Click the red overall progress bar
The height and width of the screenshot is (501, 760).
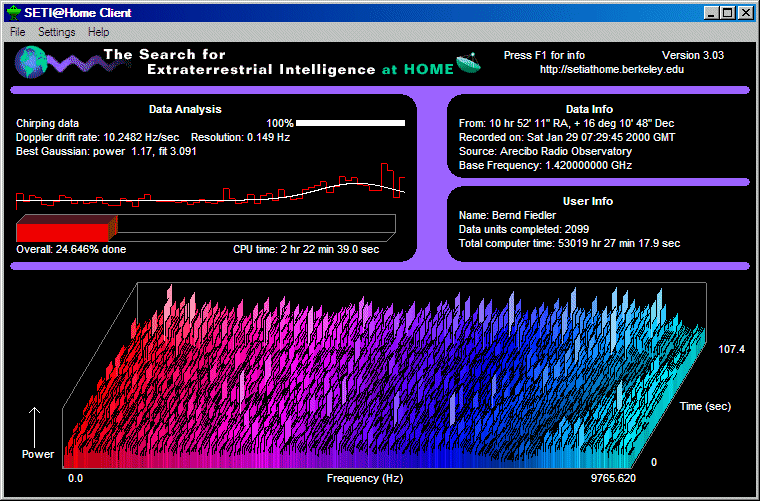pyautogui.click(x=67, y=228)
